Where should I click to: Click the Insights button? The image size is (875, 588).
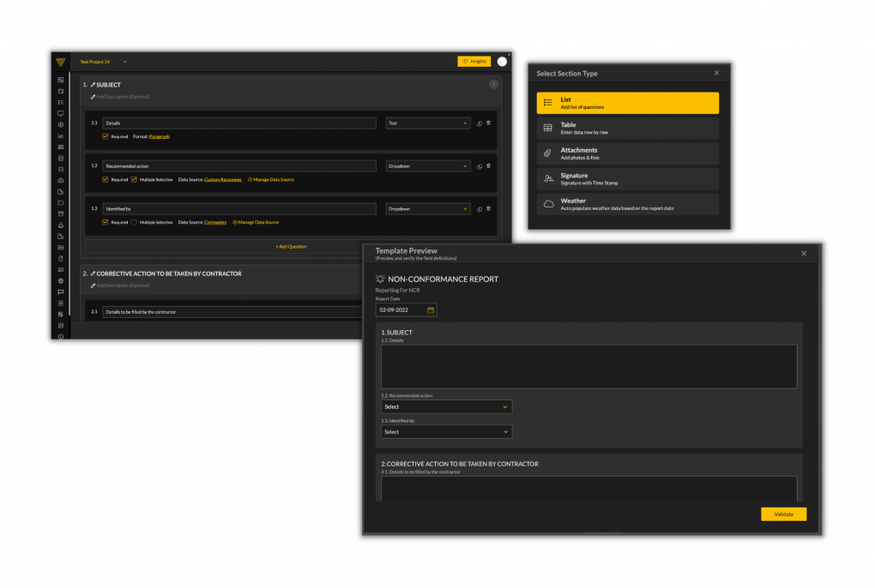[474, 62]
